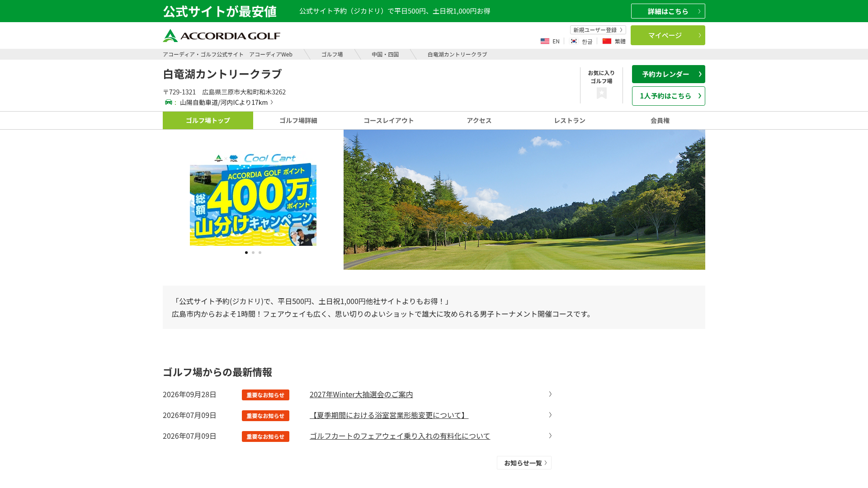Select the 会員権 tab

(x=660, y=120)
